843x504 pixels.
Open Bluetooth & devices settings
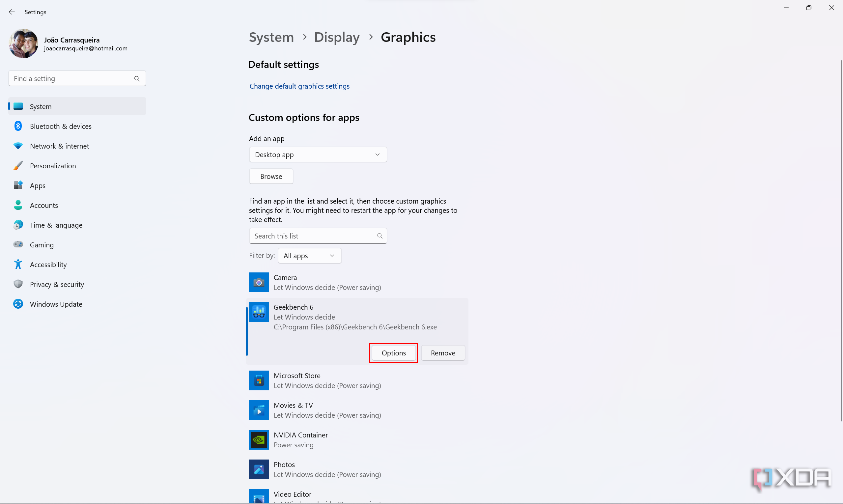[x=61, y=126]
